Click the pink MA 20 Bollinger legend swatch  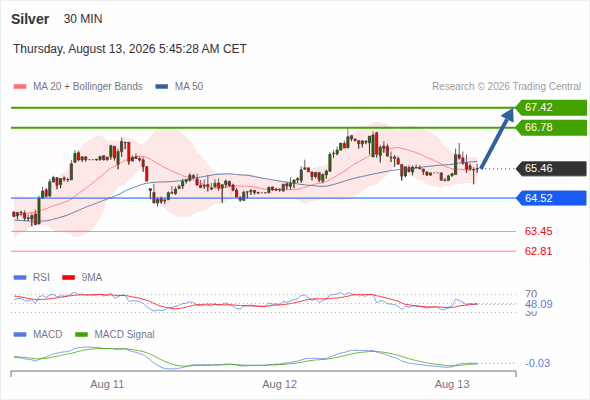pyautogui.click(x=20, y=87)
